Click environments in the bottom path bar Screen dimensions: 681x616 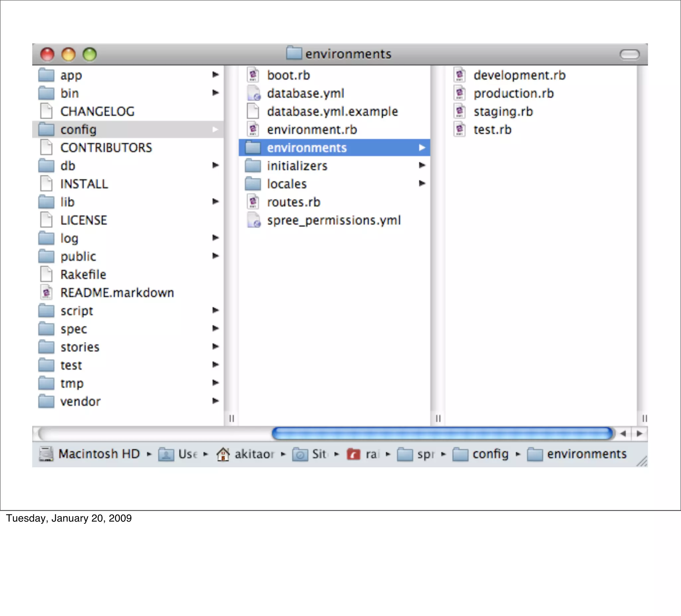point(587,454)
